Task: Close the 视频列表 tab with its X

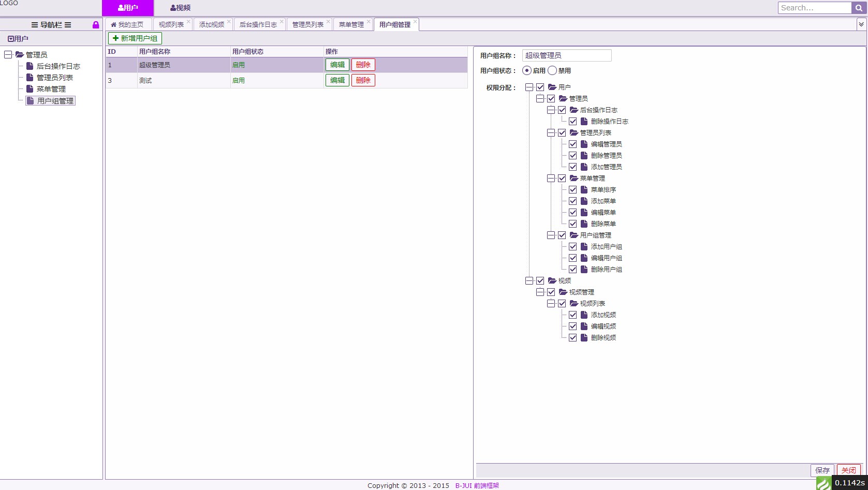Action: pos(188,22)
